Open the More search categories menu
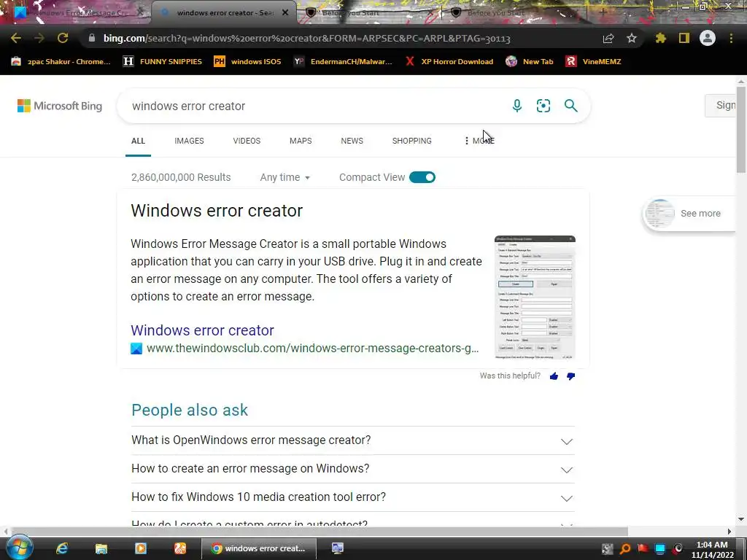The height and width of the screenshot is (560, 747). pyautogui.click(x=479, y=141)
